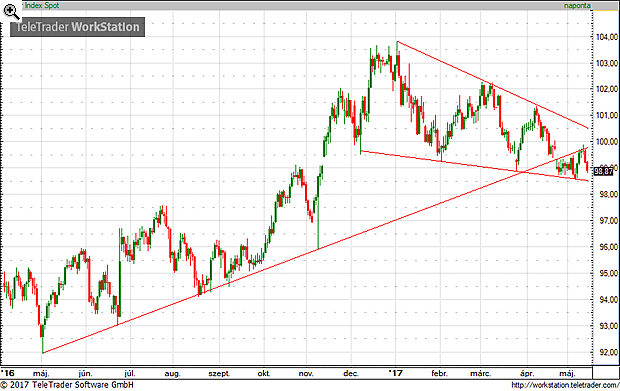The width and height of the screenshot is (620, 391).
Task: Click the 103,00 price axis label
Action: [x=607, y=63]
